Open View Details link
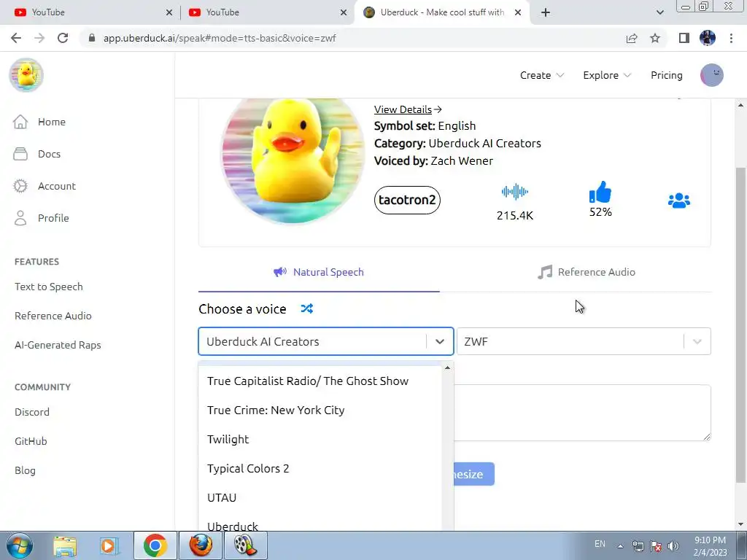747x560 pixels. [408, 109]
